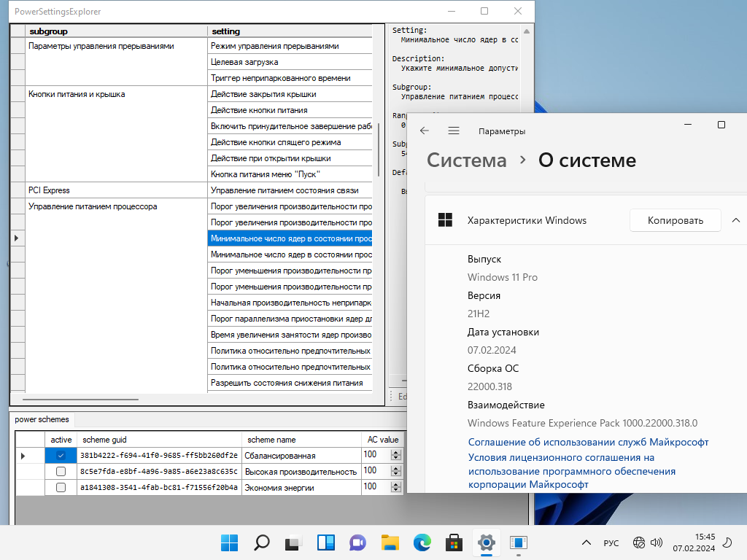Viewport: 747px width, 560px height.
Task: Select Триггер непринаркованного времени row
Action: click(290, 77)
